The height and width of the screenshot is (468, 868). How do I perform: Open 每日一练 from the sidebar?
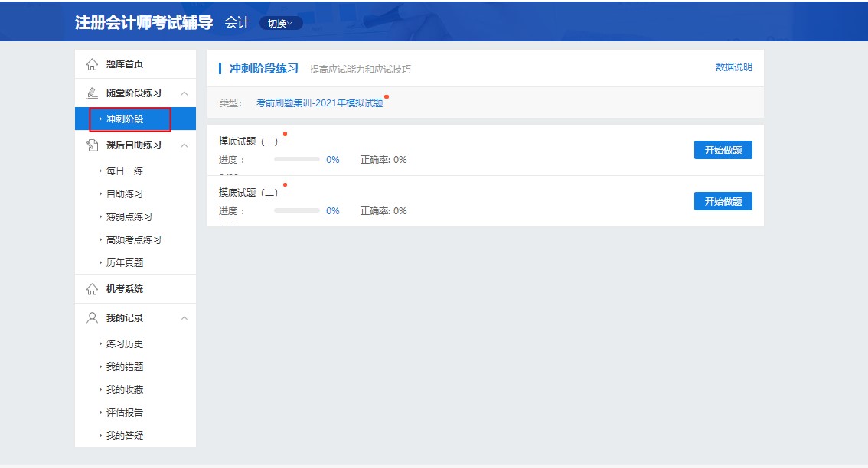125,170
